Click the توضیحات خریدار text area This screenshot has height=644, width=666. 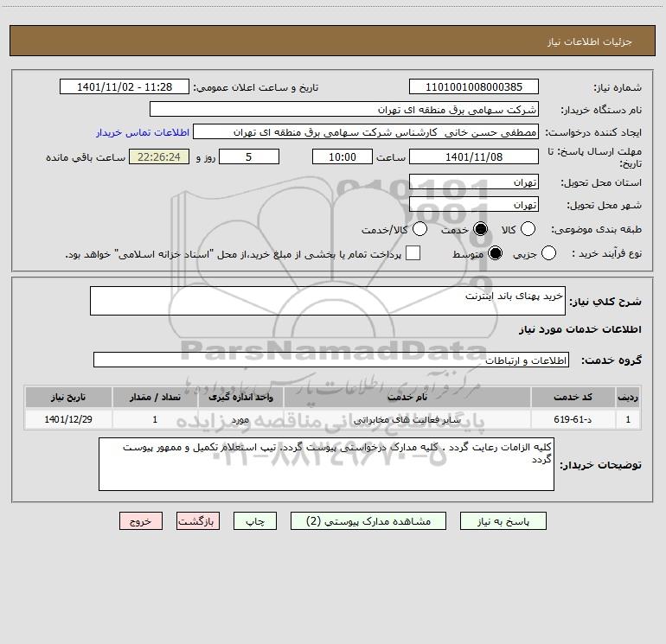[x=326, y=464]
